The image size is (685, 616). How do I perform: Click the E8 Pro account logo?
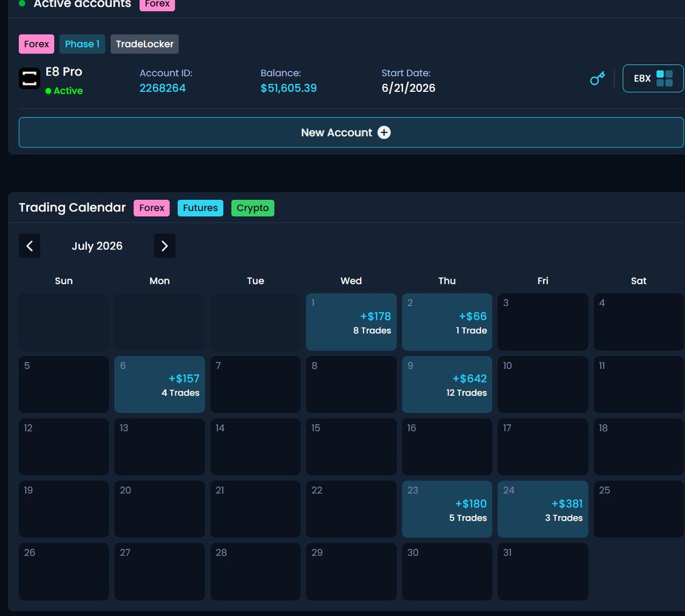pos(30,78)
